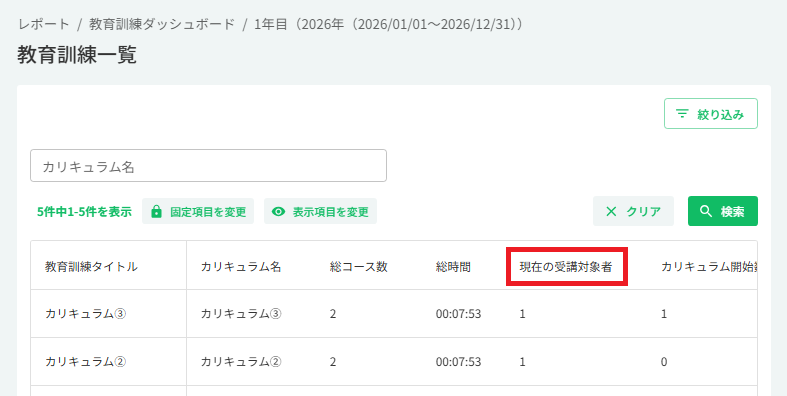
Task: Run the search with 検索 button
Action: pos(723,211)
